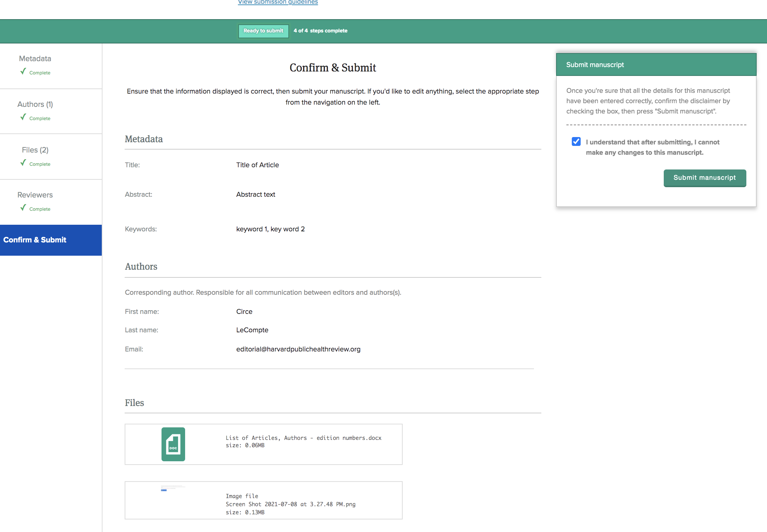Uncheck the submission disclaimer checkbox
This screenshot has height=532, width=767.
click(x=576, y=142)
